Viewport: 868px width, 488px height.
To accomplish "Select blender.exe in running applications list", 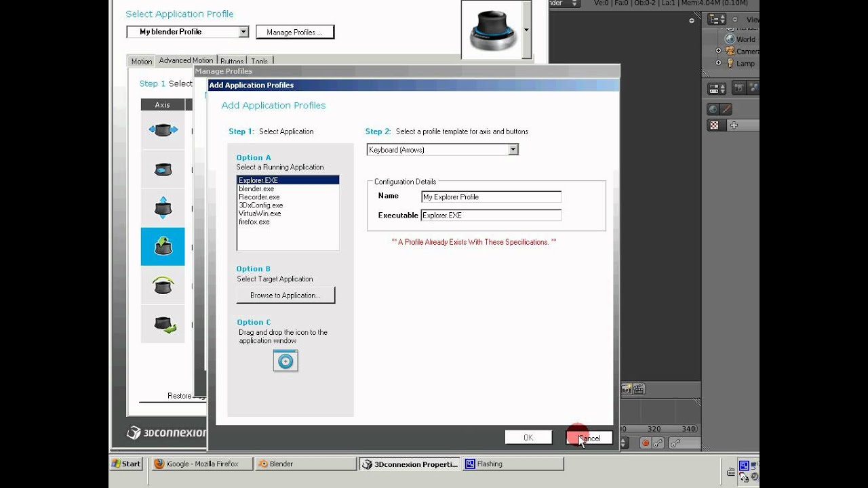I will (288, 188).
